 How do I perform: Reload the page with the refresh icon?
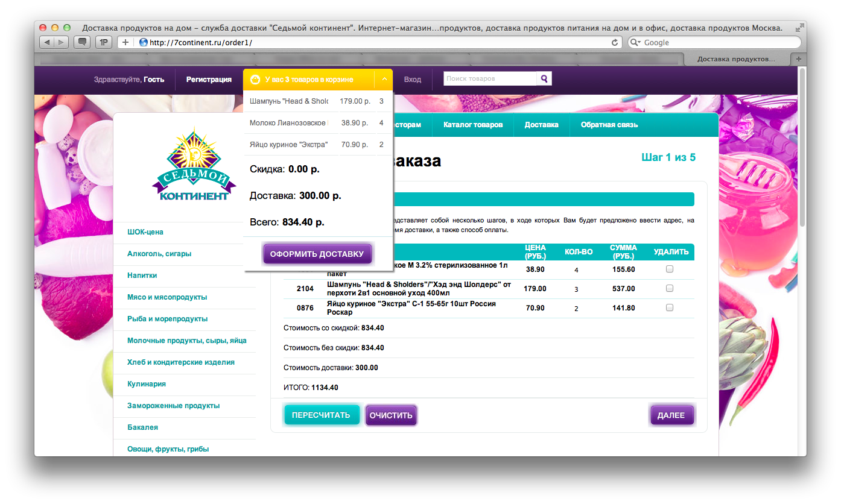pos(615,42)
